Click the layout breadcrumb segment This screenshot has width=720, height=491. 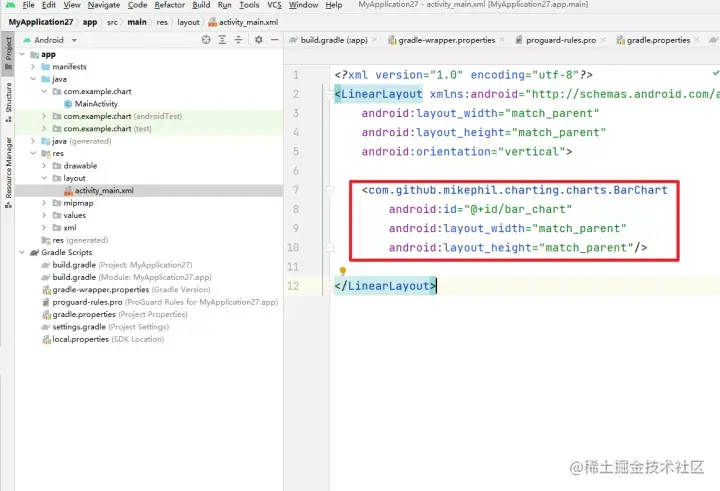pyautogui.click(x=188, y=22)
